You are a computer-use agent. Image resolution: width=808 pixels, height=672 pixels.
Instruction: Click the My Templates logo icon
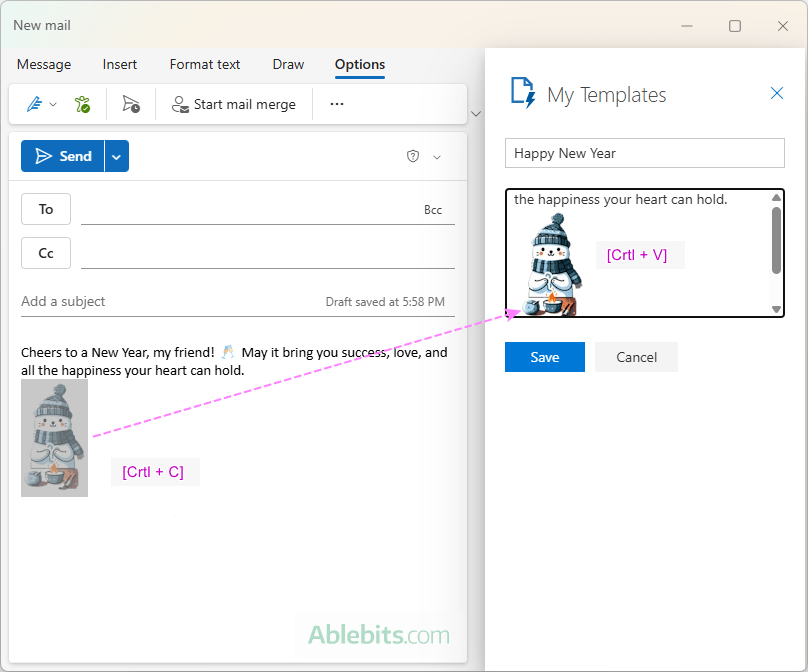pyautogui.click(x=523, y=93)
